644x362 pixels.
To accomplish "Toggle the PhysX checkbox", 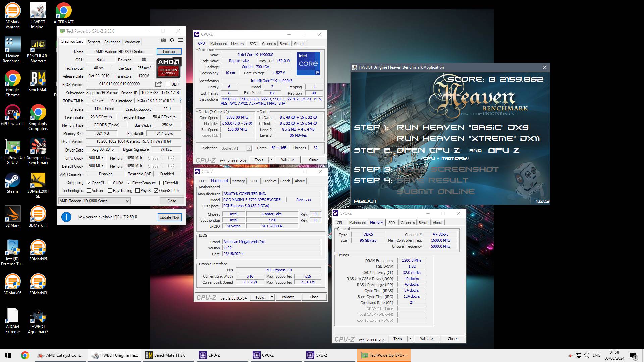I will 137,191.
